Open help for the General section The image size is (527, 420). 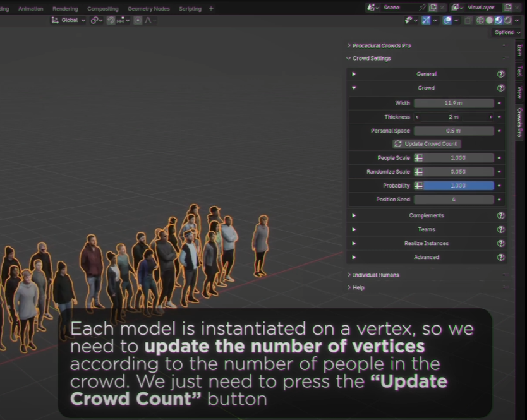500,74
